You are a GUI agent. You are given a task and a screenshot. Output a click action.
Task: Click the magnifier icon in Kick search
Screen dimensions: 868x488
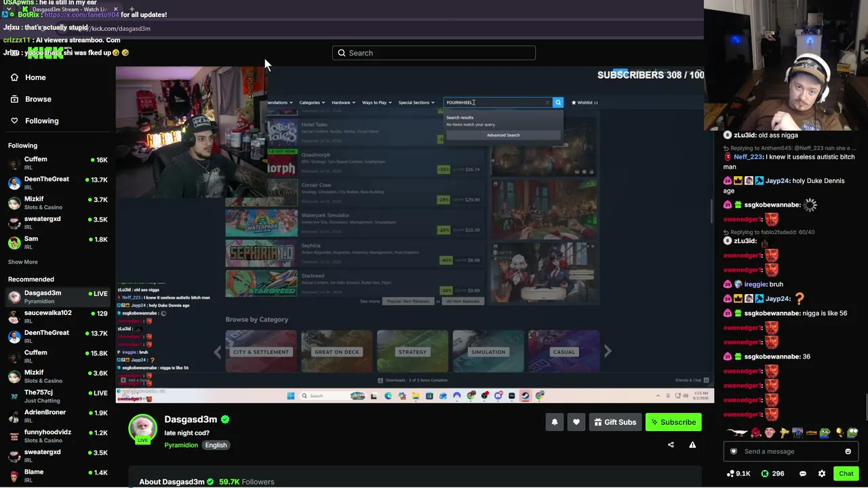(x=342, y=53)
